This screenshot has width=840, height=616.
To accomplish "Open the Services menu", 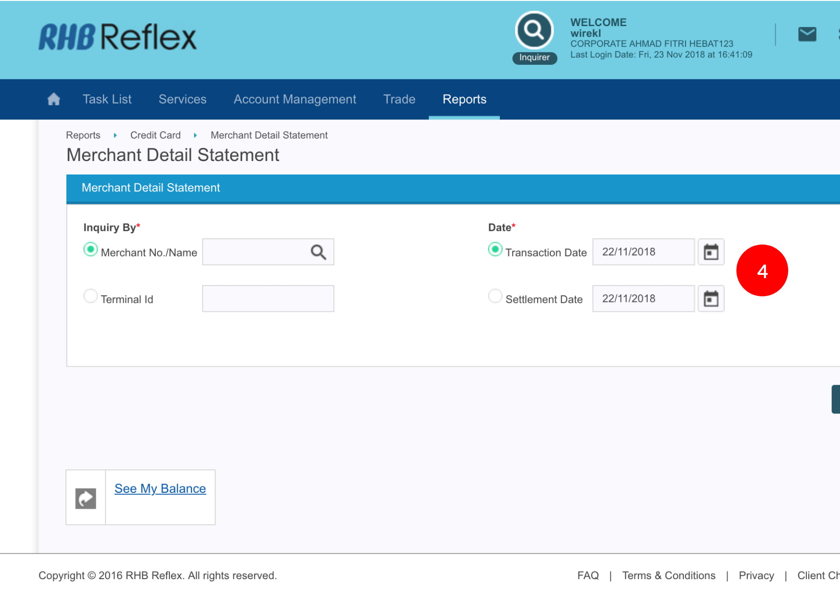I will coord(182,99).
